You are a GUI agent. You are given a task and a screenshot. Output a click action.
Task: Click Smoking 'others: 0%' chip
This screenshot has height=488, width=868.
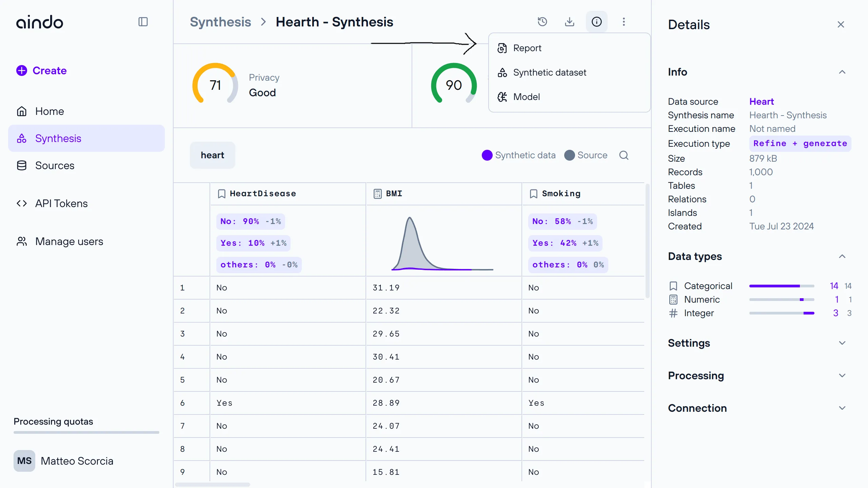(x=568, y=265)
